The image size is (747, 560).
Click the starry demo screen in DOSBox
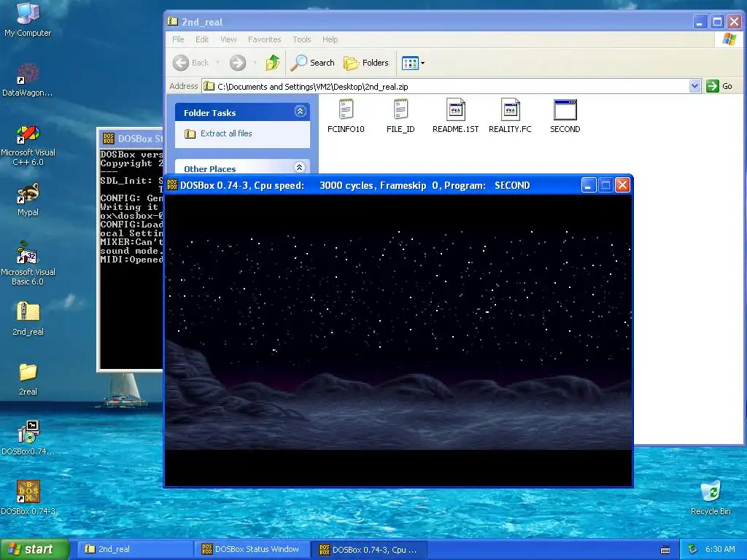(x=398, y=340)
